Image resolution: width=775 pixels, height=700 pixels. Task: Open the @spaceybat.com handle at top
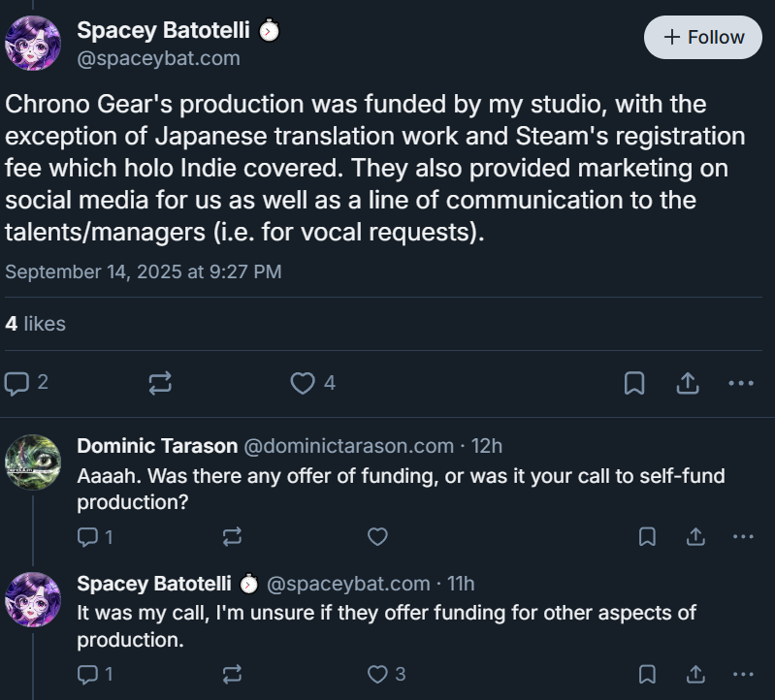[x=158, y=58]
